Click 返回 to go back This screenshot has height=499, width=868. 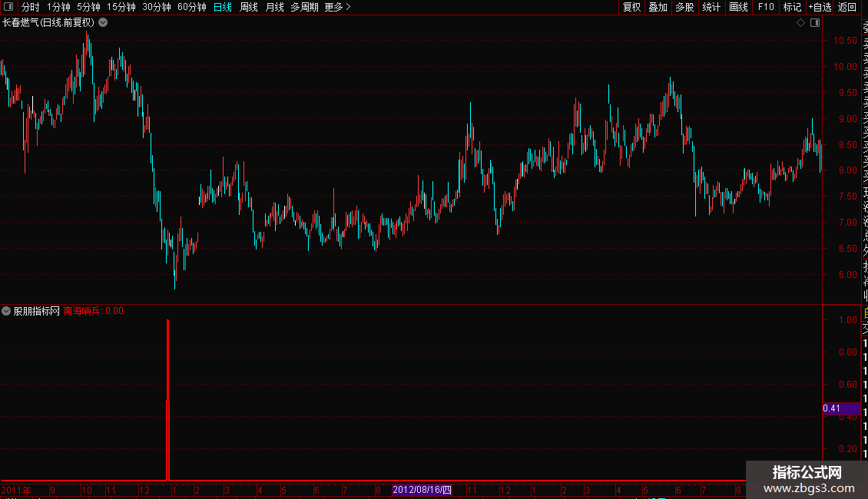847,7
